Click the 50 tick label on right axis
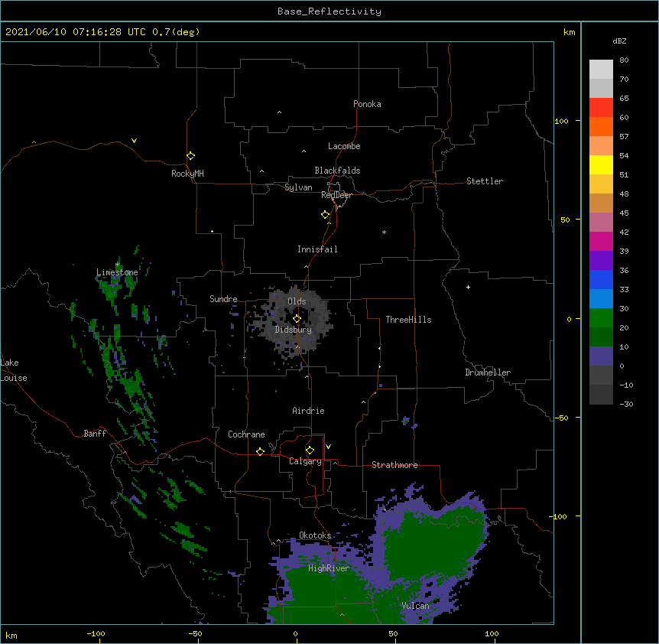 [x=565, y=220]
